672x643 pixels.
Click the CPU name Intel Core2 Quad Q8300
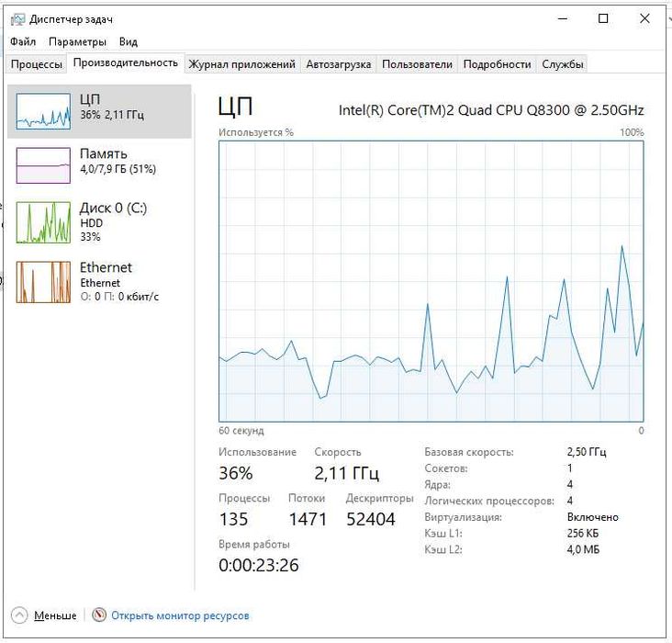tap(491, 110)
